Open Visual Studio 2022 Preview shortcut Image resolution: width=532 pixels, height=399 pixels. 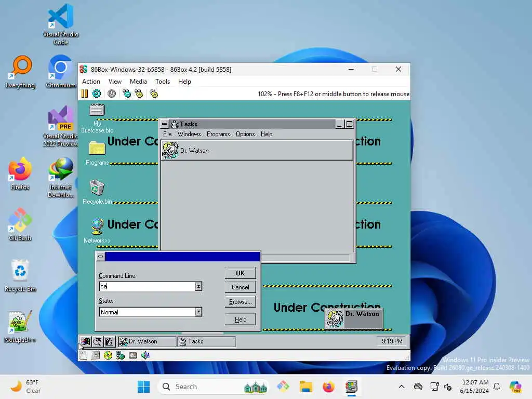coord(61,126)
